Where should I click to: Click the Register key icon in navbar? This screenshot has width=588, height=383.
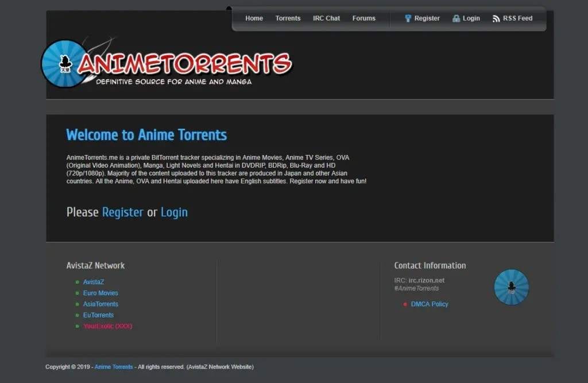(408, 18)
